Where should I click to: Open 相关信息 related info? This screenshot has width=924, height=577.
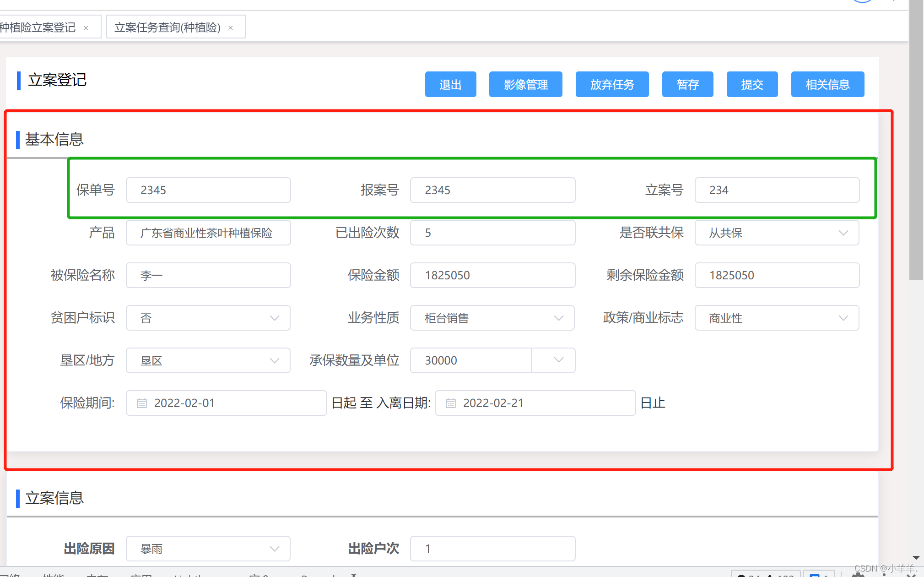coord(827,84)
